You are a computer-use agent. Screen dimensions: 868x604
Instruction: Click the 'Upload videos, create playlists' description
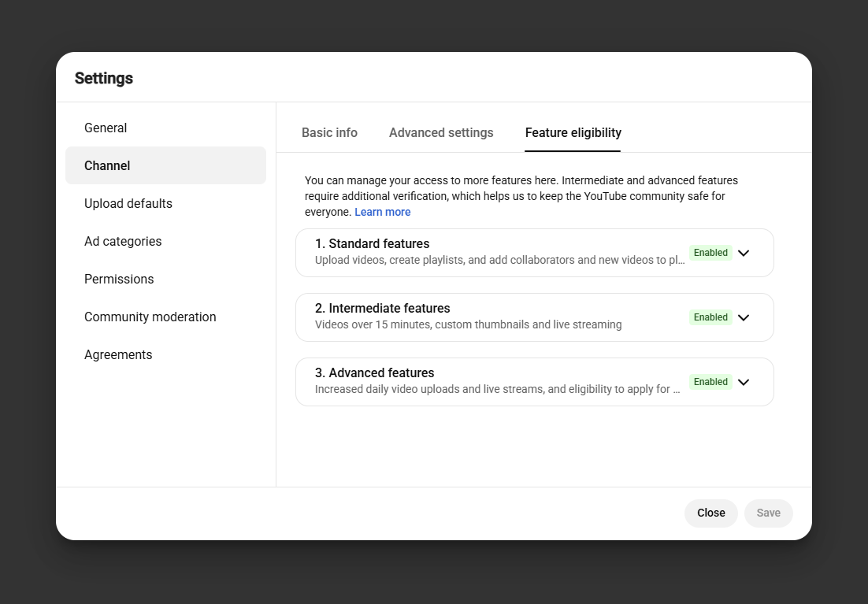(500, 260)
